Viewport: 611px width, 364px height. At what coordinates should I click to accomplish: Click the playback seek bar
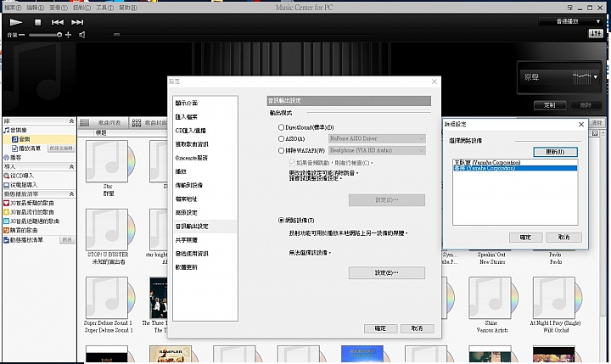point(242,35)
